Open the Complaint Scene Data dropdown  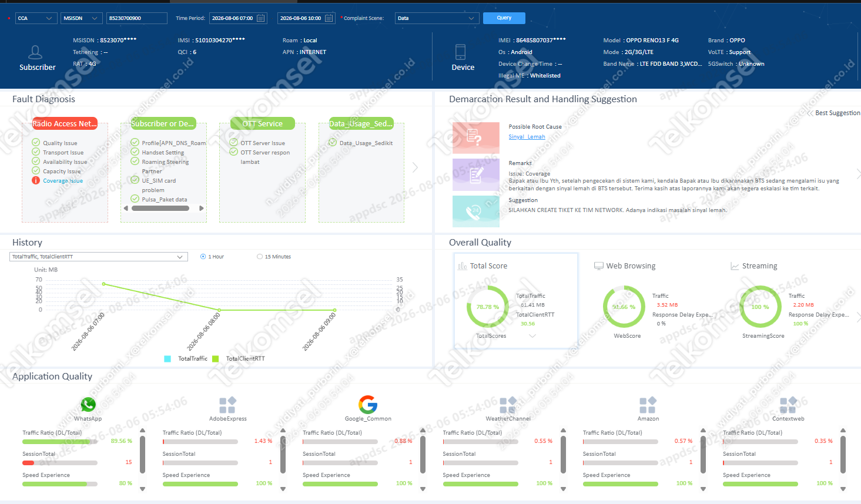click(437, 18)
